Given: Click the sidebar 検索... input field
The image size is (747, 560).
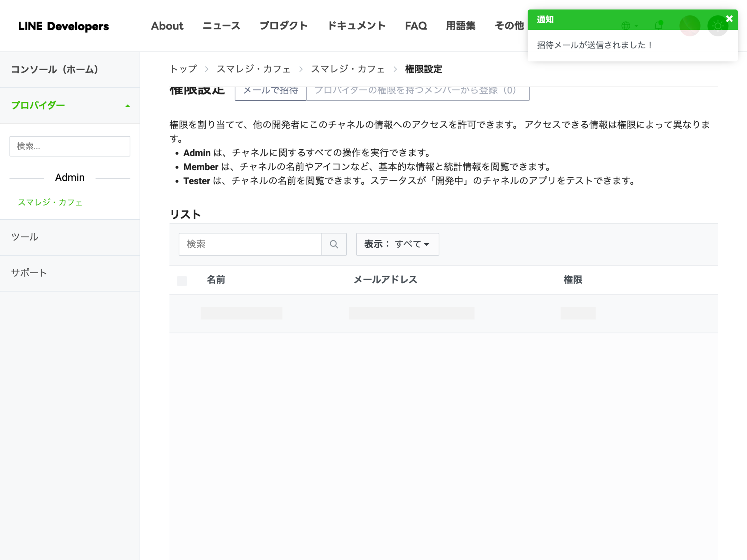Looking at the screenshot, I should pos(70,146).
